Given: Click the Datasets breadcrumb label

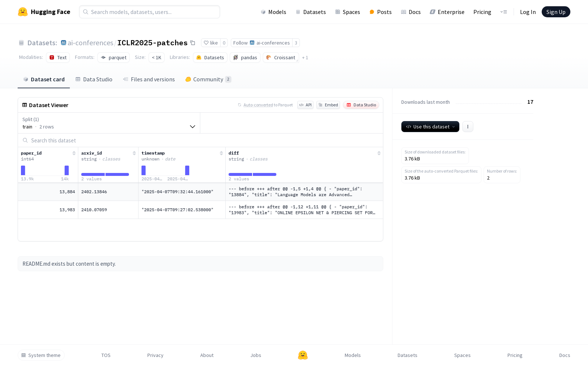Looking at the screenshot, I should (42, 43).
